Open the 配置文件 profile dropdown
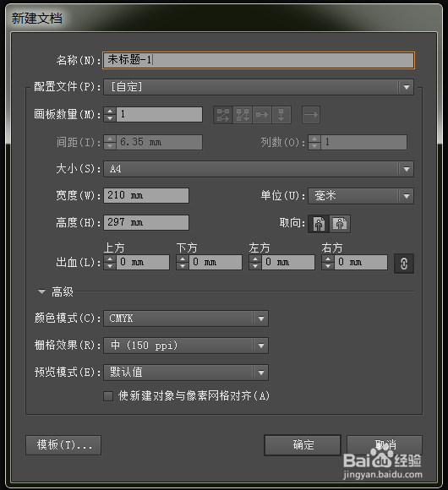 point(259,87)
